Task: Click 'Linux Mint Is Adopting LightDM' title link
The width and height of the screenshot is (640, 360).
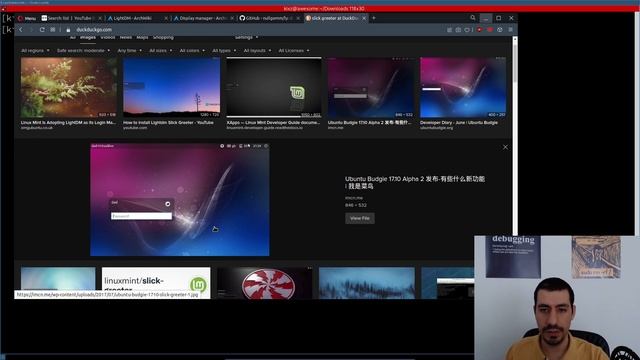Action: point(68,122)
